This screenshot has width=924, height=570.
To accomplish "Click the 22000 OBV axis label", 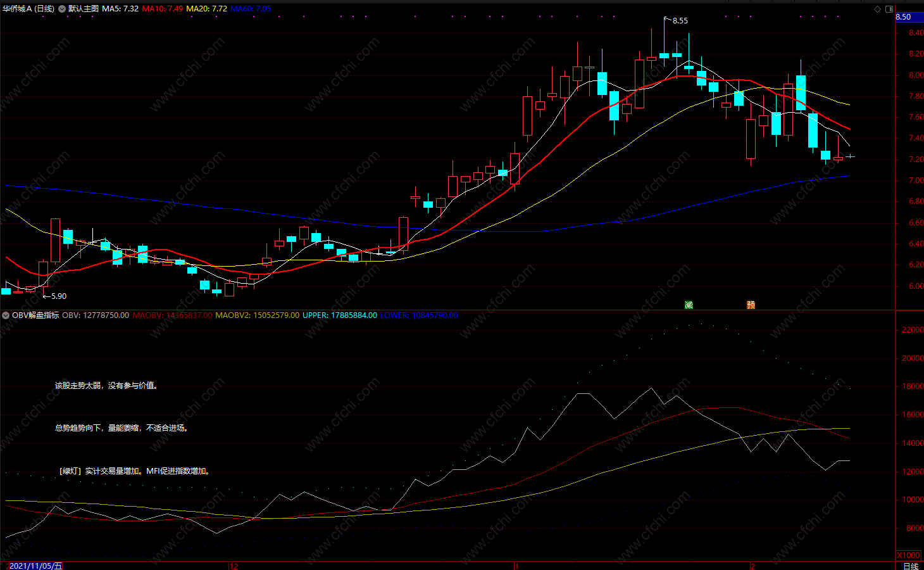I will tap(913, 330).
